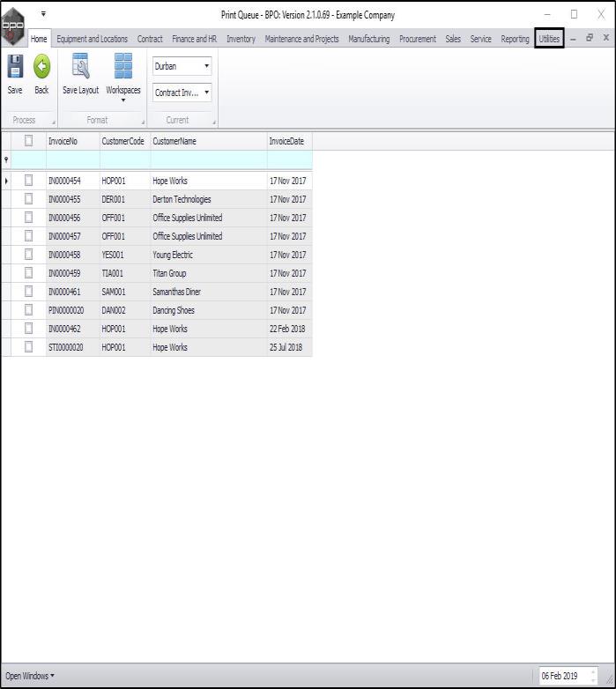Check the box for invoice IN0000458
The image size is (616, 689).
pos(28,254)
